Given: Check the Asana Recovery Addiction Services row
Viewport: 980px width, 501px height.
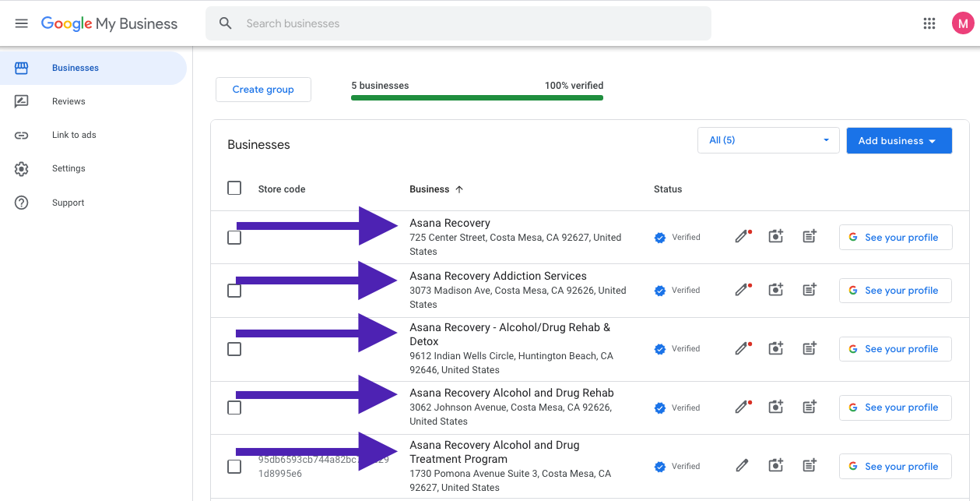Looking at the screenshot, I should click(x=234, y=291).
